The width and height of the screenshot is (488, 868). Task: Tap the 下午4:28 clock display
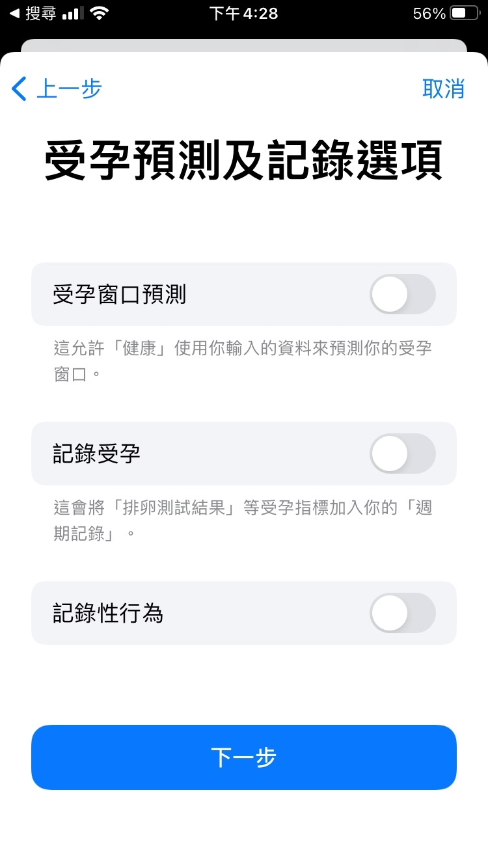point(244,14)
